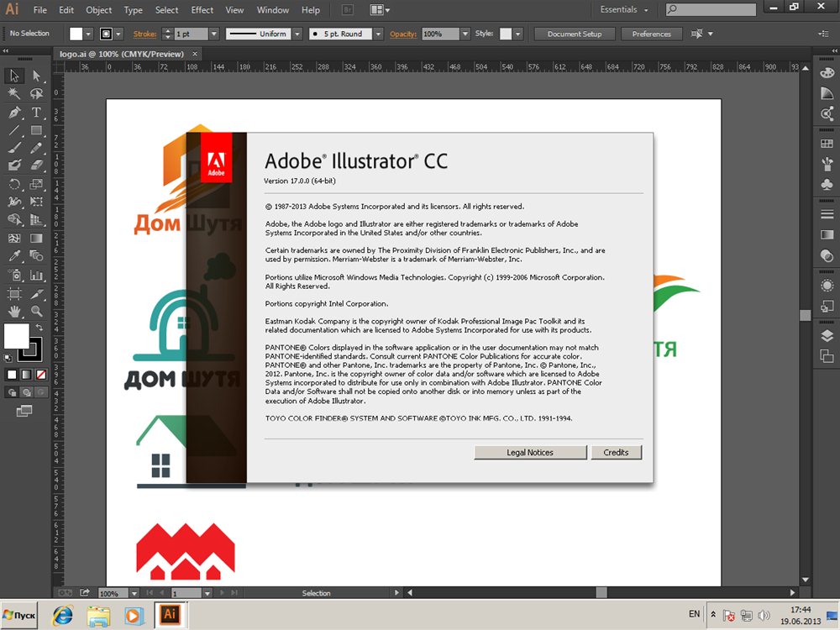This screenshot has width=840, height=630.
Task: Select the Direct Selection tool
Action: pos(36,76)
